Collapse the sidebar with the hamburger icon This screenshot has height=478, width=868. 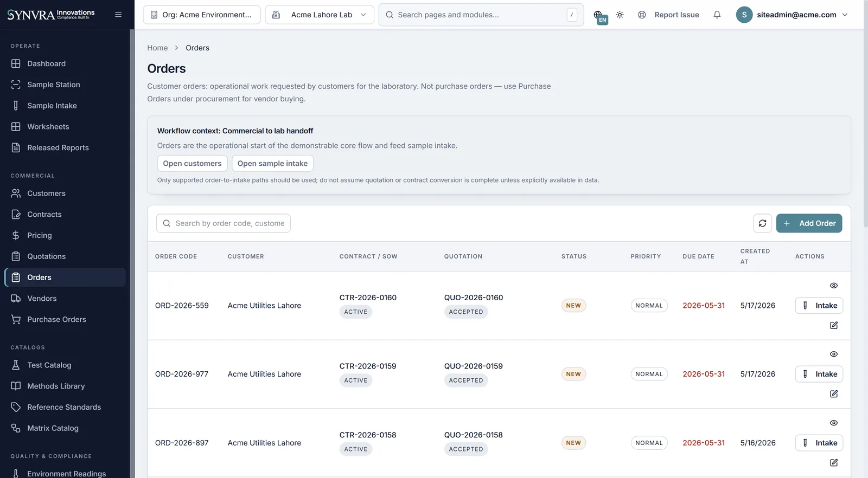click(x=118, y=15)
